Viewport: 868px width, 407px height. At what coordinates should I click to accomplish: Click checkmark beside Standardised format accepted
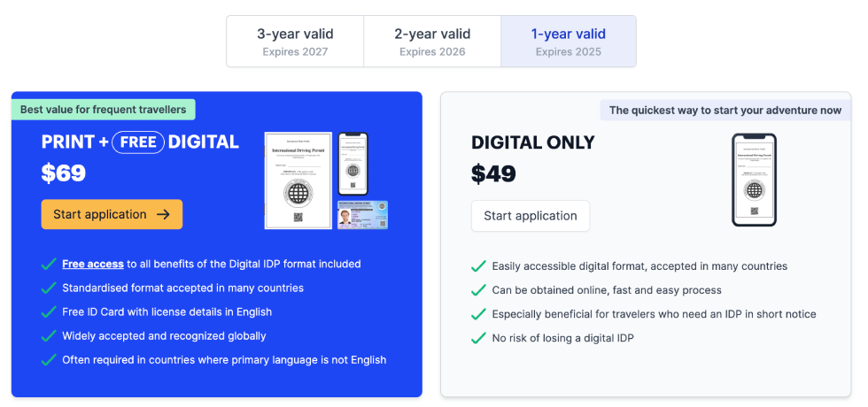pyautogui.click(x=49, y=288)
